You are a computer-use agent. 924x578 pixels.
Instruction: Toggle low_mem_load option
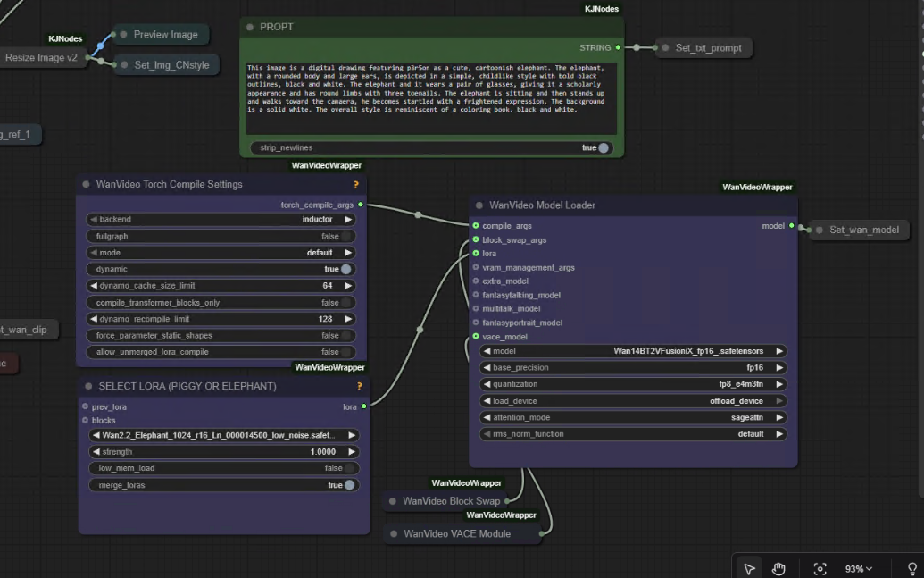tap(224, 468)
